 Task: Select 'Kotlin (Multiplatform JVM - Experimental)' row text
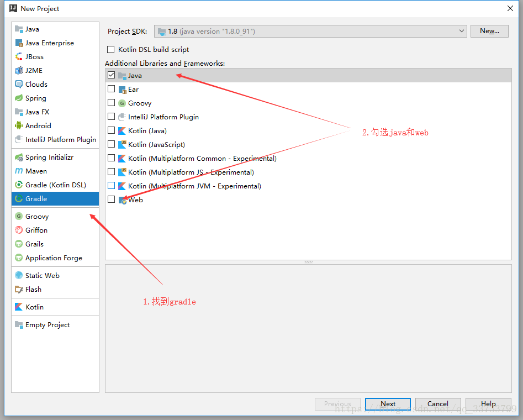pyautogui.click(x=194, y=186)
